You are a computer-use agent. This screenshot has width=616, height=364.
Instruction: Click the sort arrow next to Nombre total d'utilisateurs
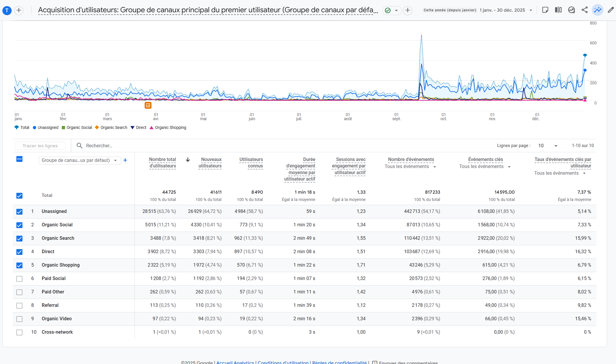tap(188, 160)
